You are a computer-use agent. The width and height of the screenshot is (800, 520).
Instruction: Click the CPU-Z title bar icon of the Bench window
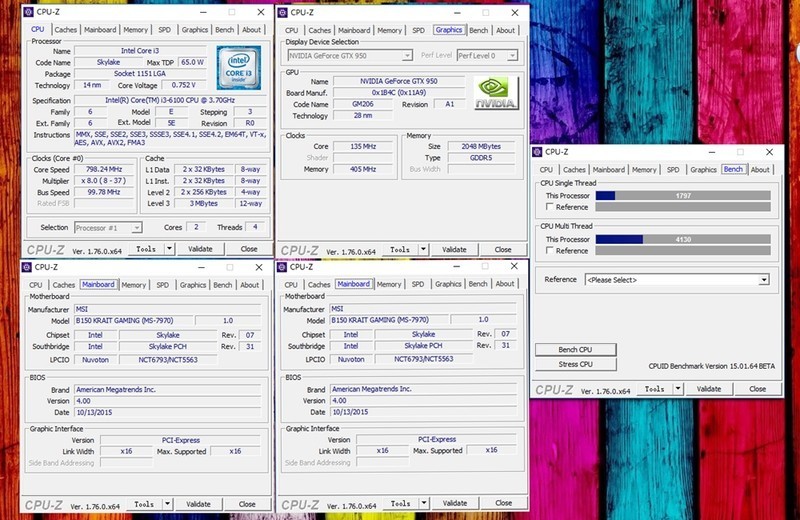coord(537,152)
